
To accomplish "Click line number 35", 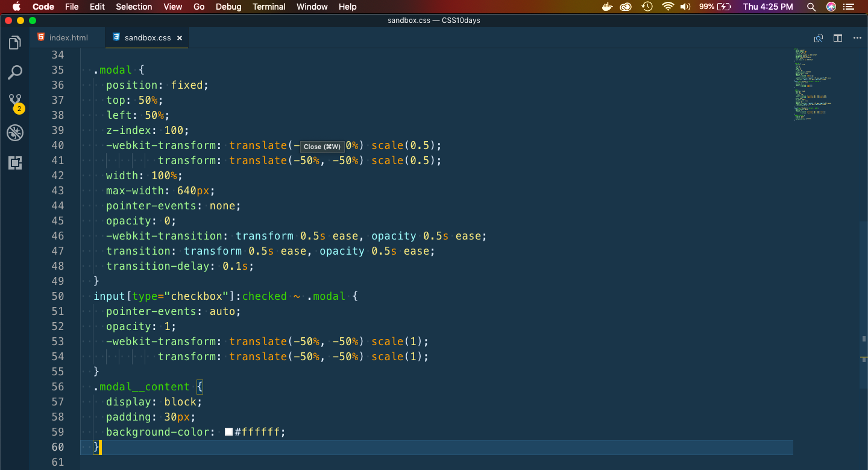I will [57, 70].
